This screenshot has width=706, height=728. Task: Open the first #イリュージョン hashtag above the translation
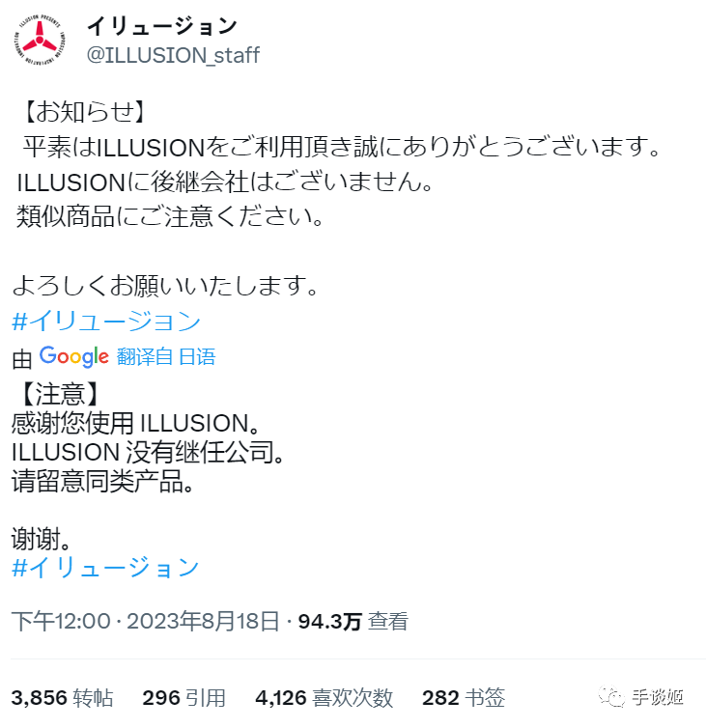coord(106,321)
